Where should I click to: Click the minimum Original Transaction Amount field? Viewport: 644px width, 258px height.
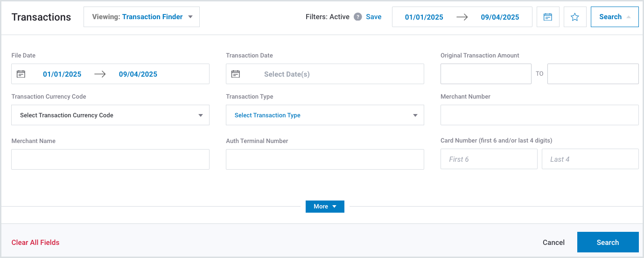point(486,74)
